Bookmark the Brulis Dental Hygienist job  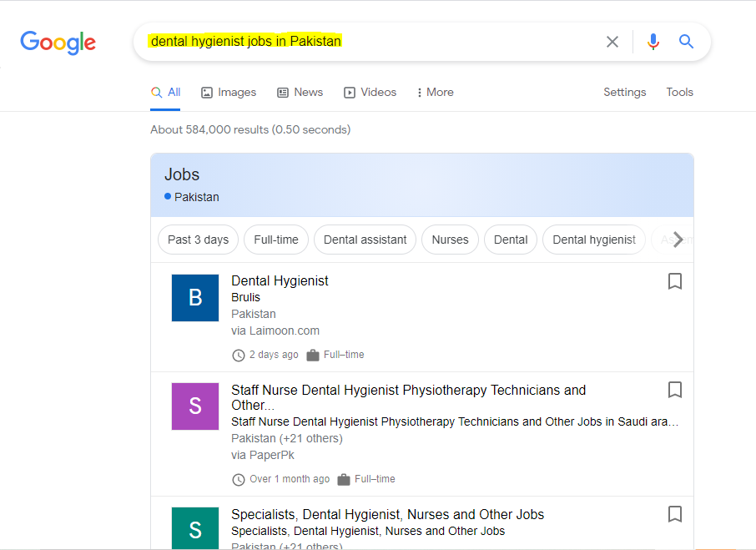675,281
